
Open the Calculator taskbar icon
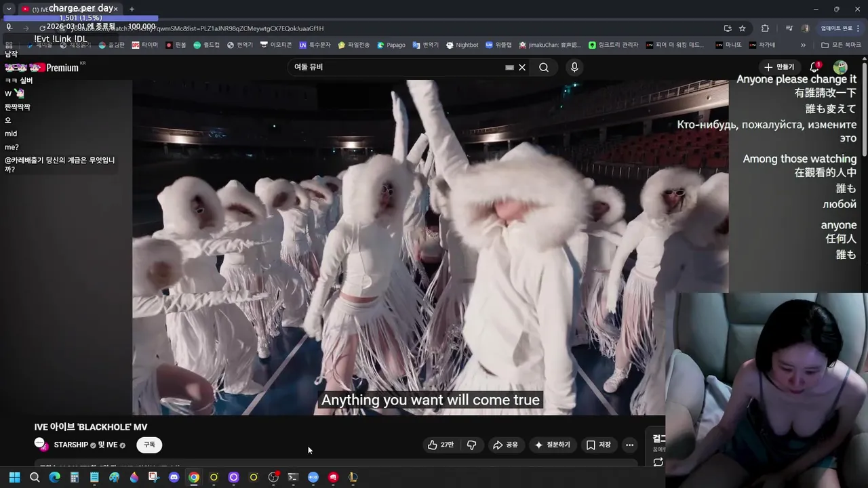pyautogui.click(x=75, y=477)
